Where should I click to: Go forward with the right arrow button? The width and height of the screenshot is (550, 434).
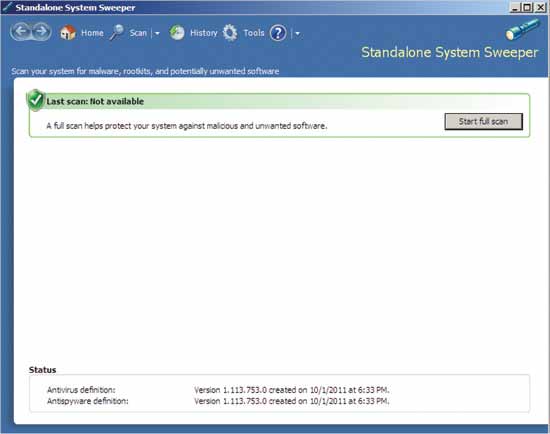(x=41, y=32)
